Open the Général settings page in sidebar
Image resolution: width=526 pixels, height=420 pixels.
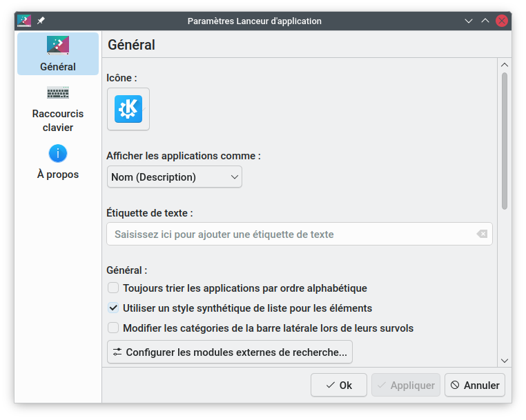[x=58, y=54]
